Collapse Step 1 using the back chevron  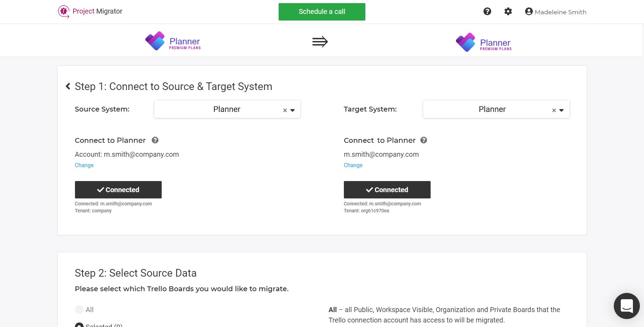pyautogui.click(x=68, y=86)
